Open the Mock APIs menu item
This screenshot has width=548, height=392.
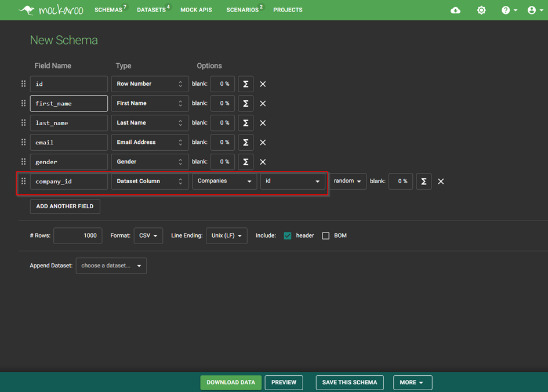(196, 10)
